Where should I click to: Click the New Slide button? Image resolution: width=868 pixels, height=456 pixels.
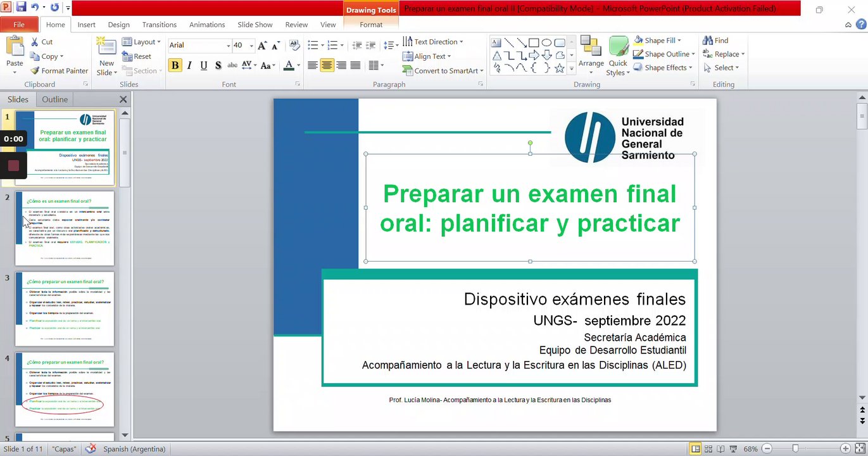(x=106, y=56)
